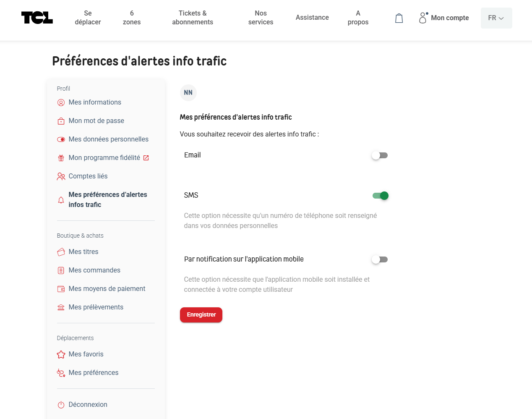Open the Nos services menu
Screen dimensions: 532x419
261,18
